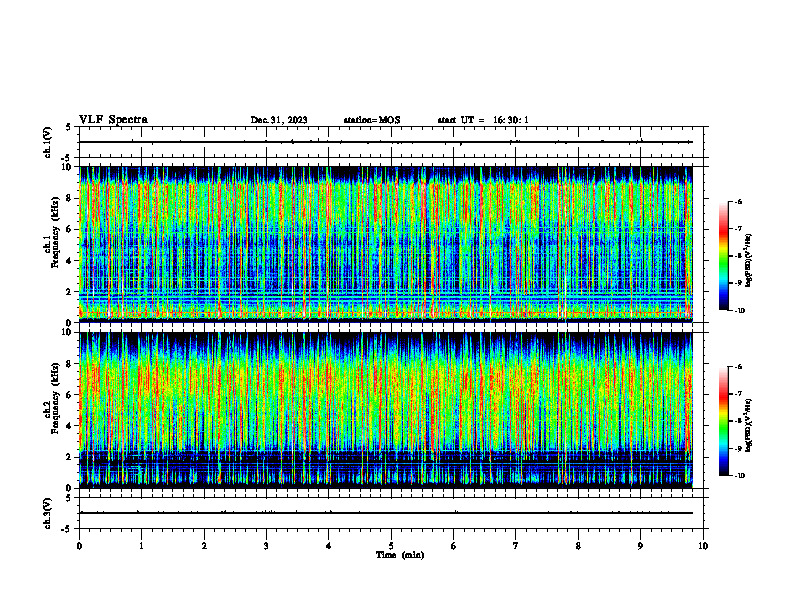Click the ch.2 colorbar log(PSD) label
This screenshot has height=612, width=792.
pos(749,425)
